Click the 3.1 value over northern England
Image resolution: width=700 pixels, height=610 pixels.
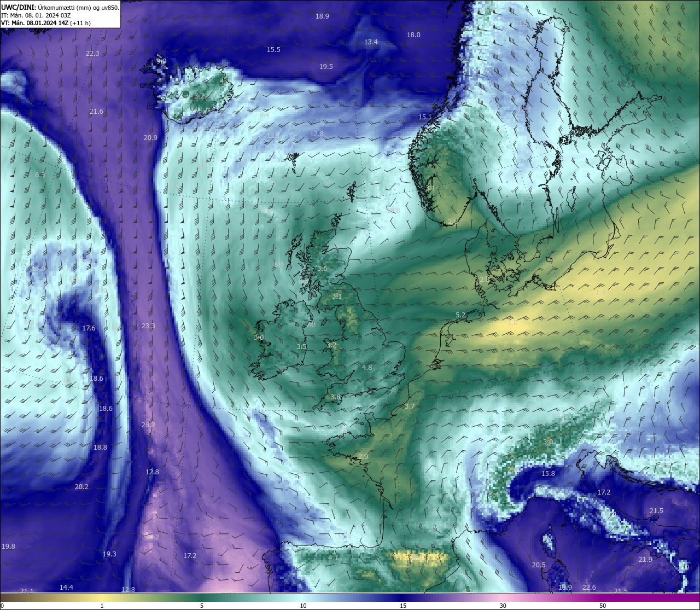337,297
